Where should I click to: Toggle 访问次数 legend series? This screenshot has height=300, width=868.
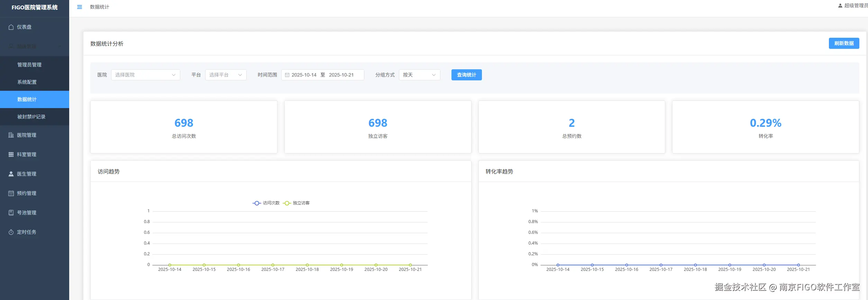click(266, 203)
